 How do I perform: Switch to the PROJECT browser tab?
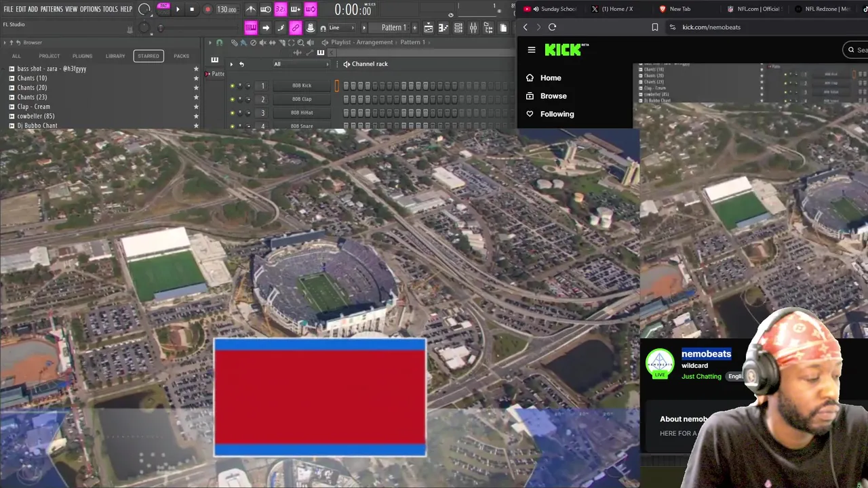pos(49,56)
